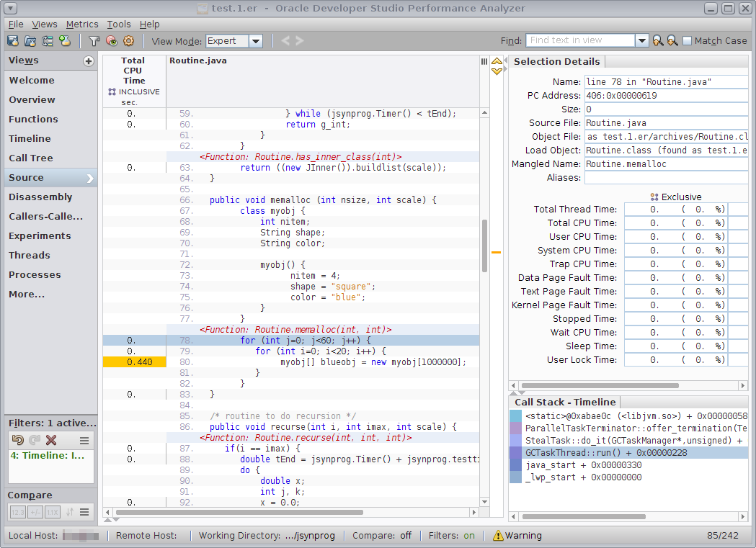The image size is (756, 548).
Task: Open the View Mode dropdown
Action: click(x=255, y=41)
